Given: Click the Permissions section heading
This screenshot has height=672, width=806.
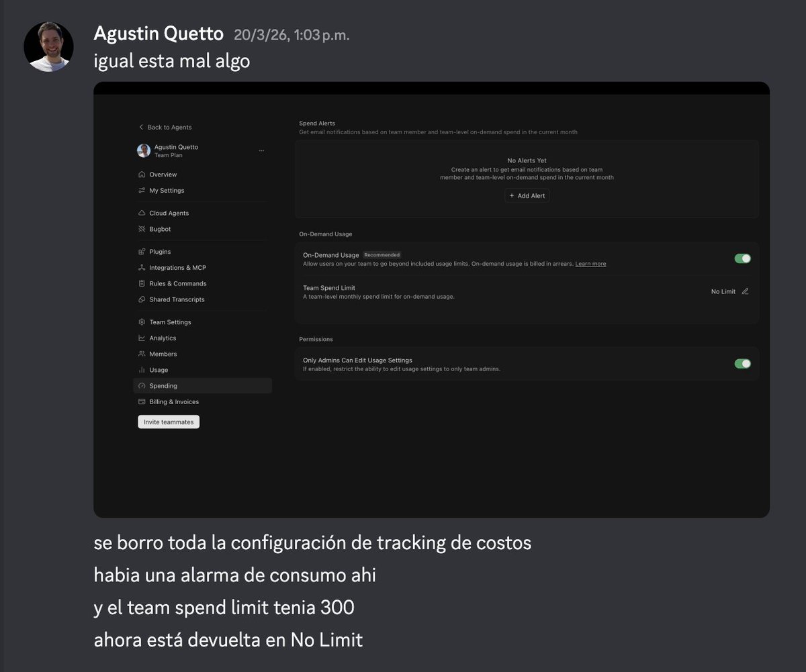Looking at the screenshot, I should pyautogui.click(x=316, y=340).
